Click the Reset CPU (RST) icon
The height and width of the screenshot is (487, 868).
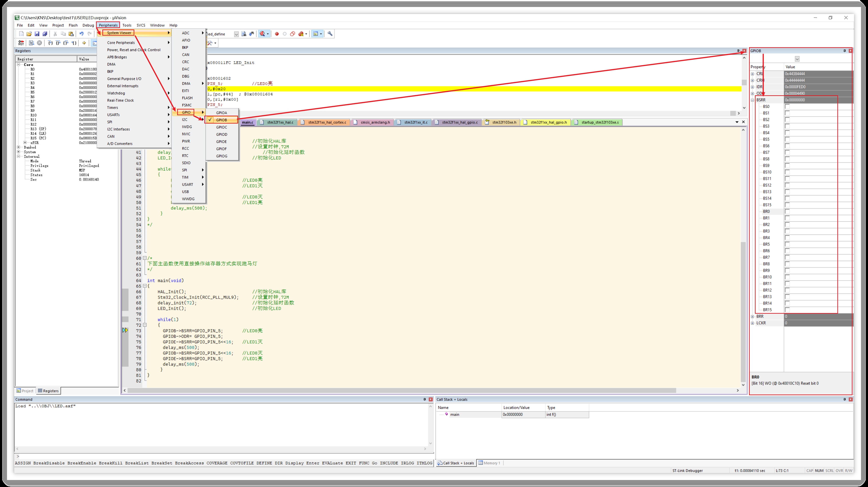click(21, 43)
